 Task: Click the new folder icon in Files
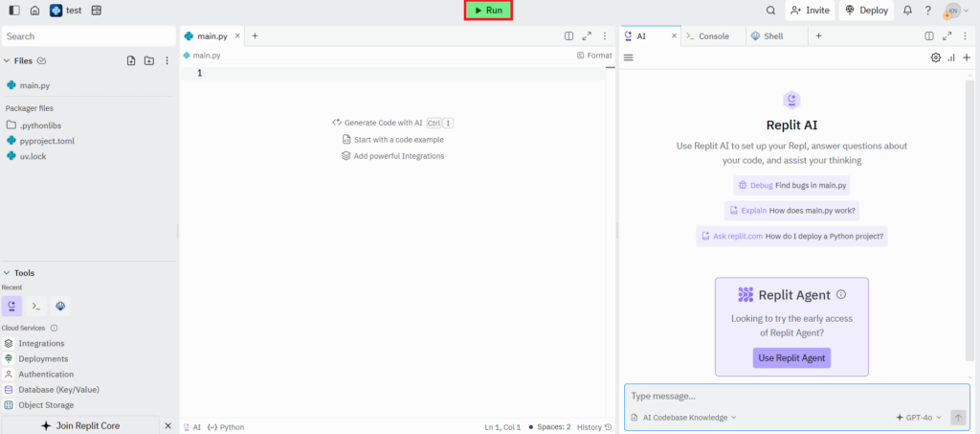coord(148,61)
